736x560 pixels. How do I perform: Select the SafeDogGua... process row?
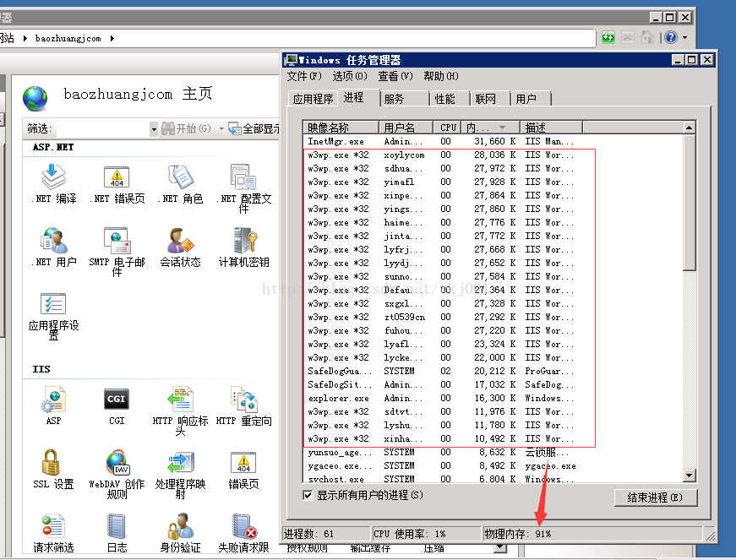point(493,371)
